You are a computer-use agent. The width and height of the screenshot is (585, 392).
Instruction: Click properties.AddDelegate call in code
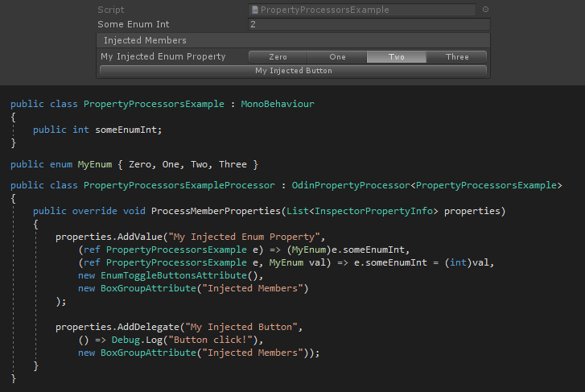[117, 327]
